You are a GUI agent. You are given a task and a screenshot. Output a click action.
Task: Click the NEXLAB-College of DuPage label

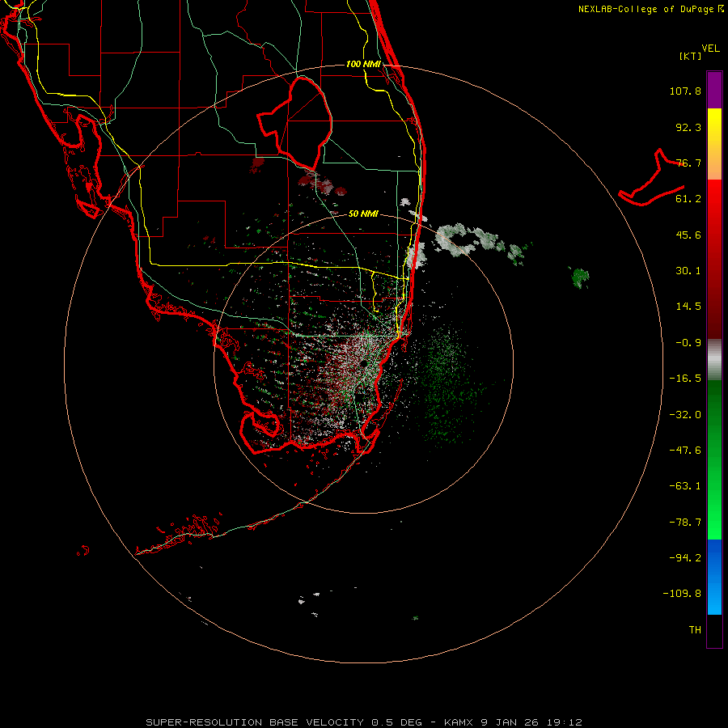tap(650, 9)
